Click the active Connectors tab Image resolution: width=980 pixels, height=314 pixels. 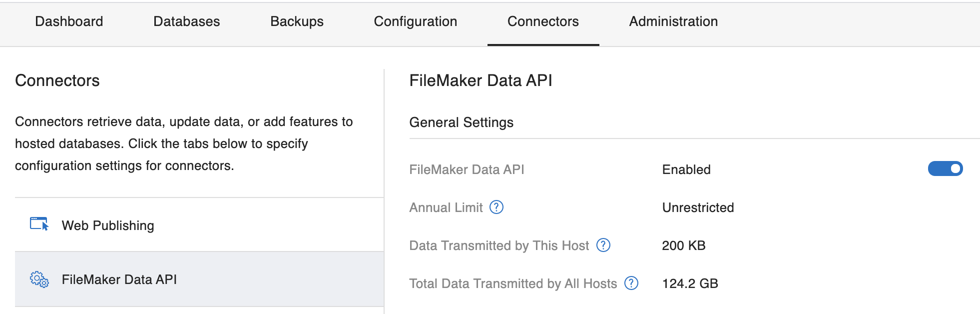pyautogui.click(x=543, y=21)
